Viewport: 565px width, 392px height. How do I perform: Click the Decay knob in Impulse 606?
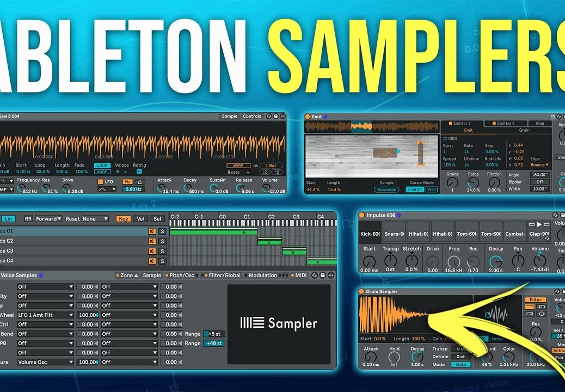click(496, 261)
